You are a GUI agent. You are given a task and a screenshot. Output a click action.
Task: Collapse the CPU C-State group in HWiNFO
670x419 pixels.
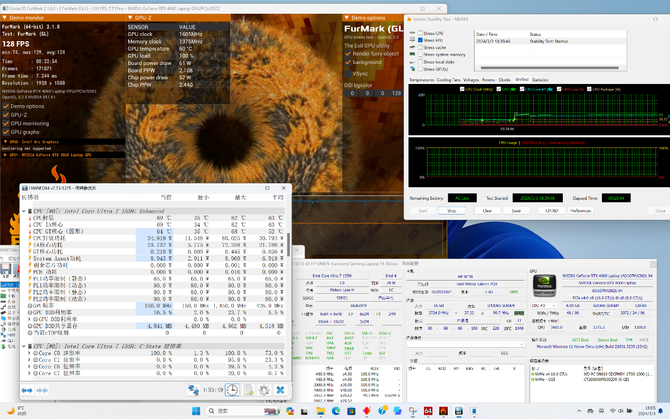(x=24, y=346)
